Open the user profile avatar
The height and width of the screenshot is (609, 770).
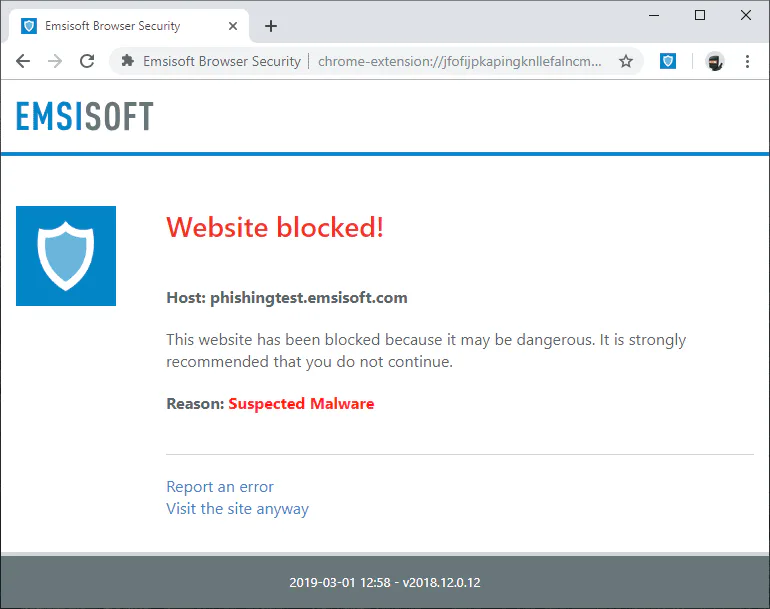[x=715, y=61]
